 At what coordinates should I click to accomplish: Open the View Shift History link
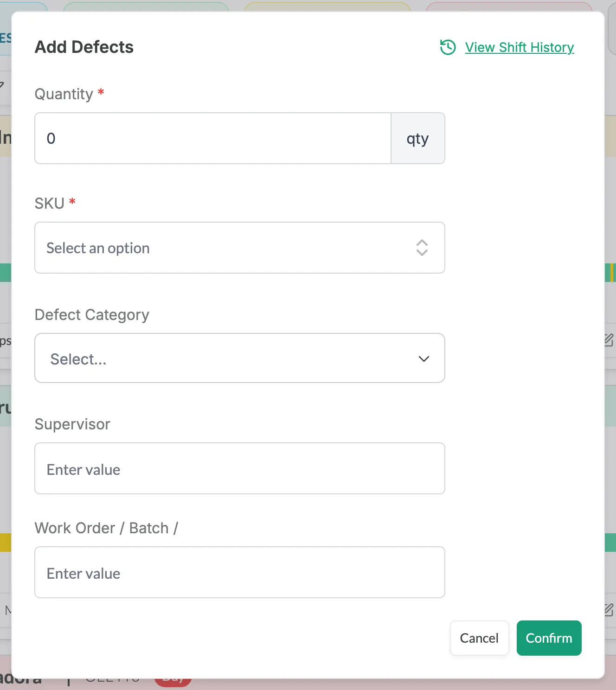click(520, 47)
